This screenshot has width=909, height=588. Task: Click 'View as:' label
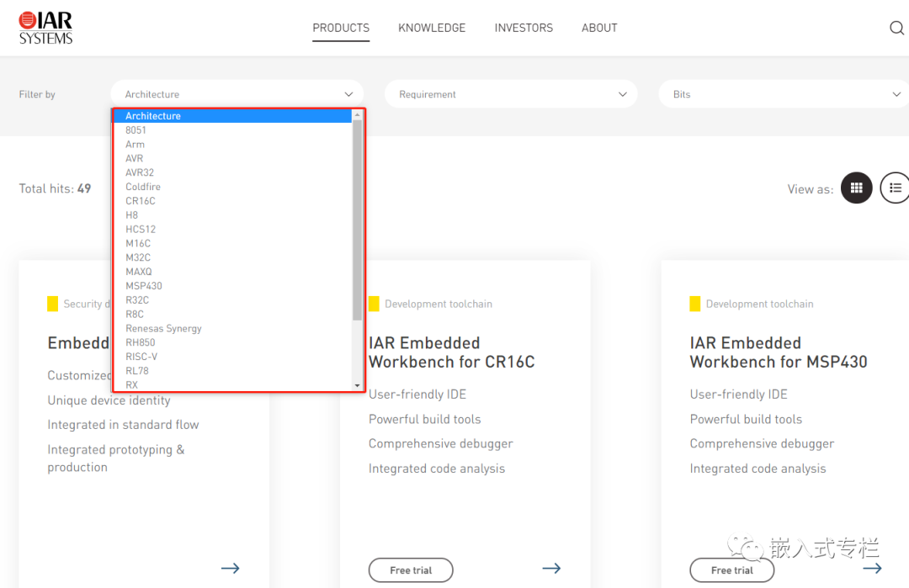[810, 189]
